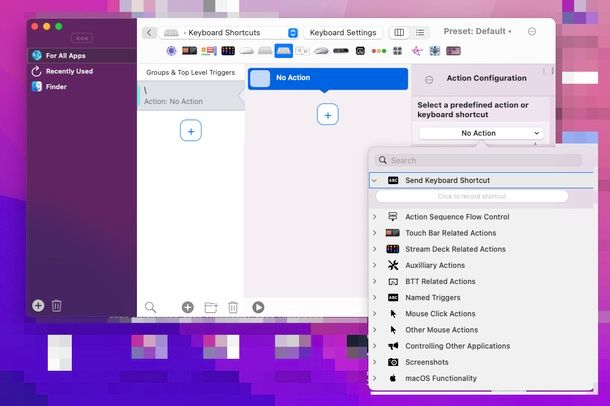
Task: Expand Stream Deck Related Actions chevron
Action: pos(375,249)
